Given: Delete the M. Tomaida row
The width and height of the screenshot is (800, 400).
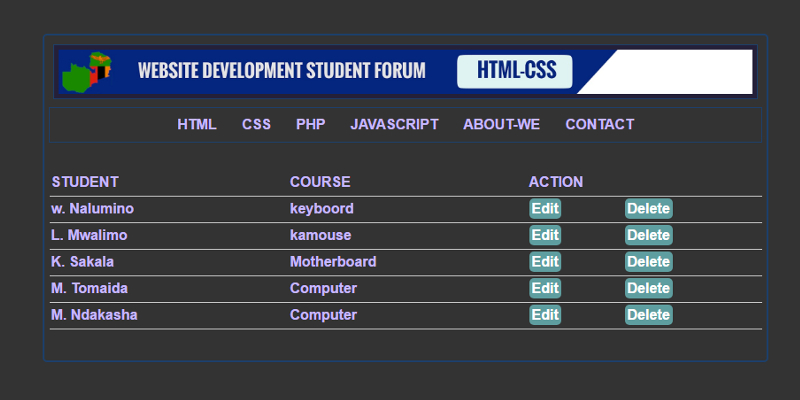Looking at the screenshot, I should pos(648,289).
